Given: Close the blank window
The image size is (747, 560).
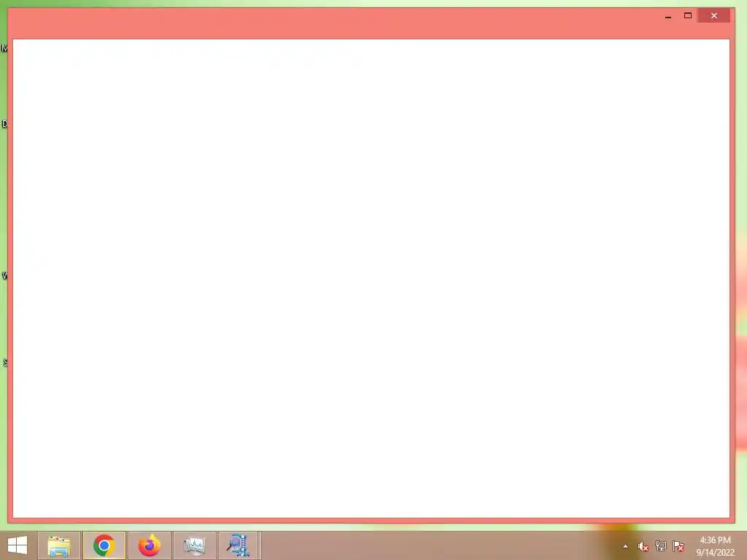Looking at the screenshot, I should (x=713, y=16).
